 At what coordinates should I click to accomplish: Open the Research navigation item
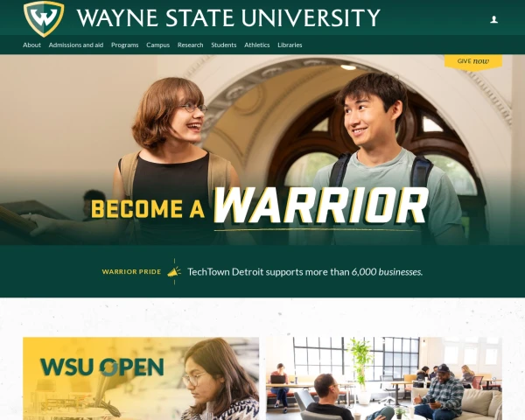[x=191, y=45]
